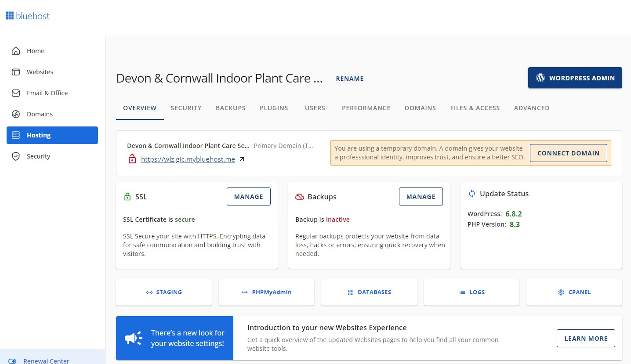Click the Connect Domain button
Image resolution: width=631 pixels, height=364 pixels.
coord(569,153)
